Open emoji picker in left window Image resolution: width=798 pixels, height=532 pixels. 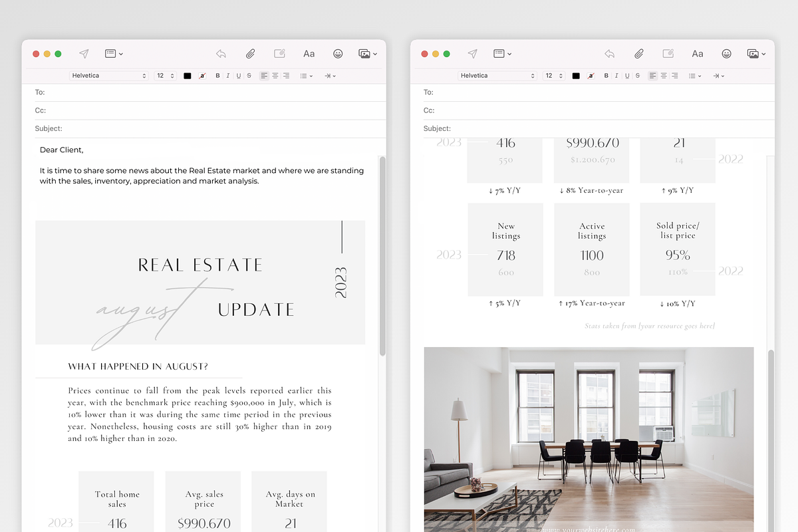coord(338,54)
